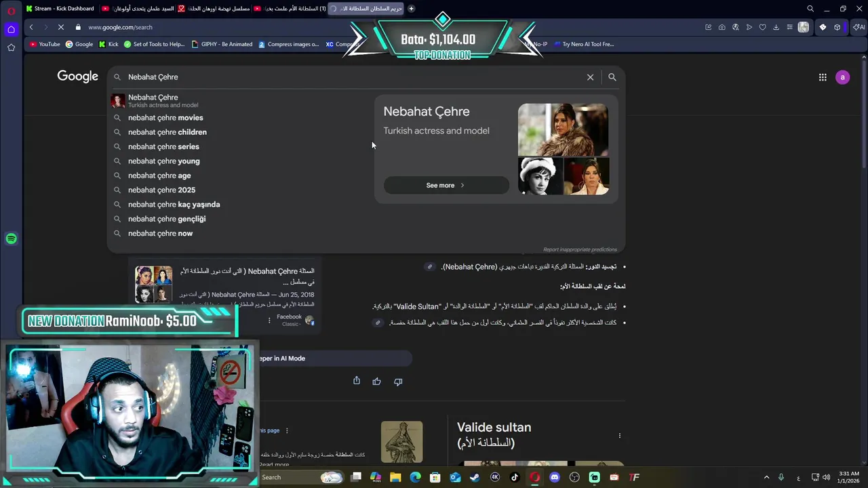
Task: Click the send/flow arrow icon in the toolbar
Action: click(x=749, y=27)
